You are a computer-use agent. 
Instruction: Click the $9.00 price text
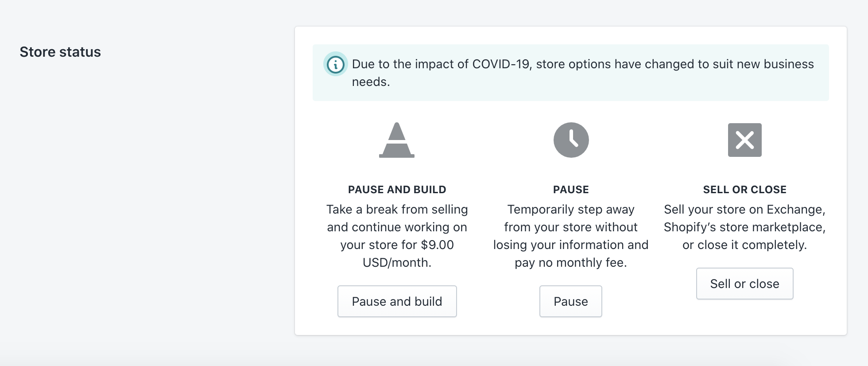click(437, 245)
